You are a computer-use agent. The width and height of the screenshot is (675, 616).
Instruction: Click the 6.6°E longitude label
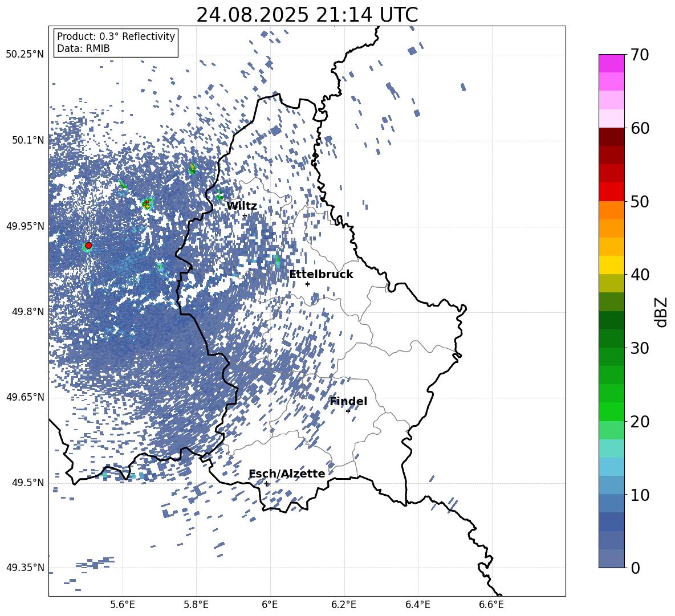(491, 605)
